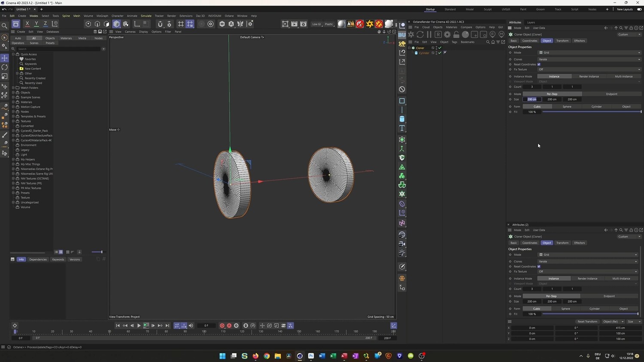
Task: Select the Rotate tool in left toolbar
Action: pos(5,67)
